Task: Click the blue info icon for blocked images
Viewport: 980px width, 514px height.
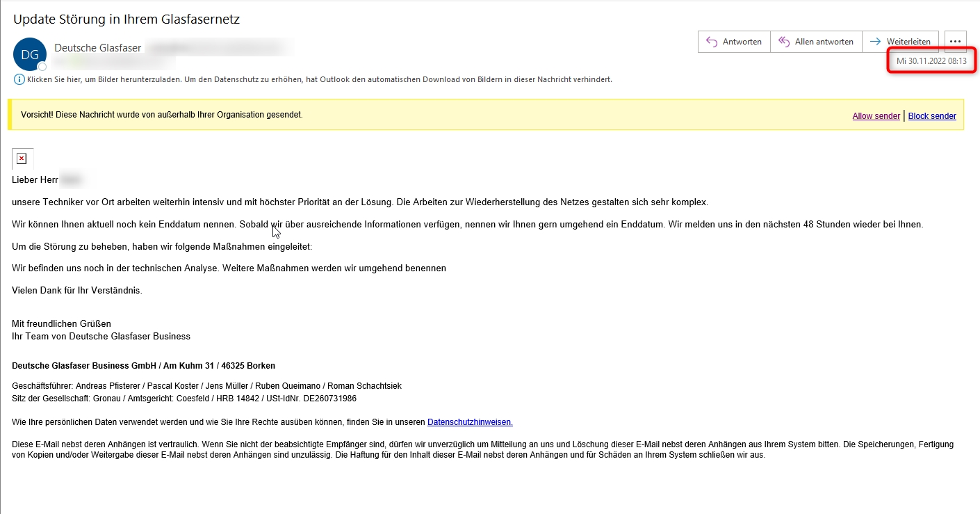Action: [19, 79]
